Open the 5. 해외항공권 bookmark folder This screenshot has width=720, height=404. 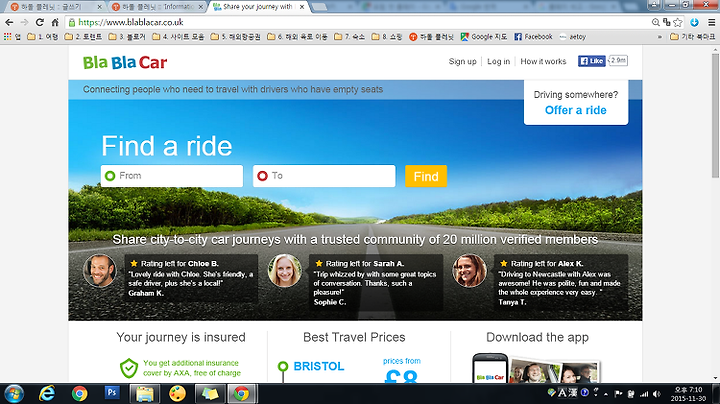point(235,37)
